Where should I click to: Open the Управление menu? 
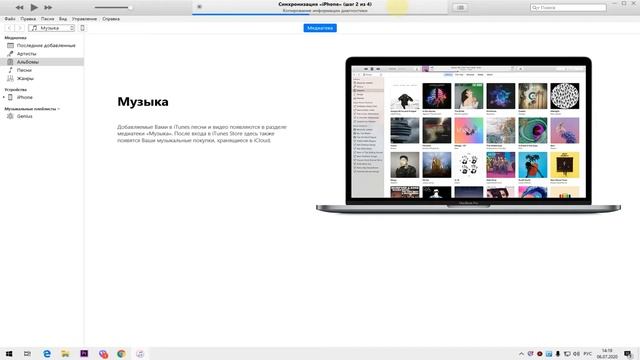click(84, 19)
